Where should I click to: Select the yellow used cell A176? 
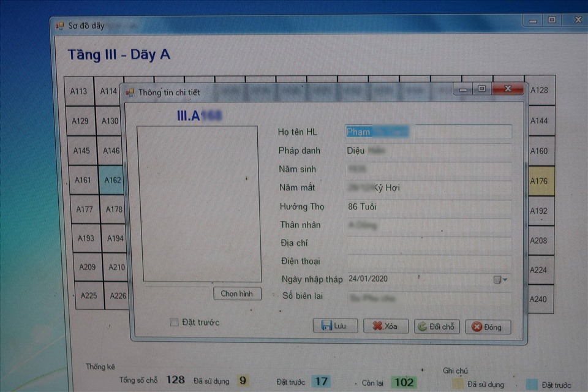point(541,181)
